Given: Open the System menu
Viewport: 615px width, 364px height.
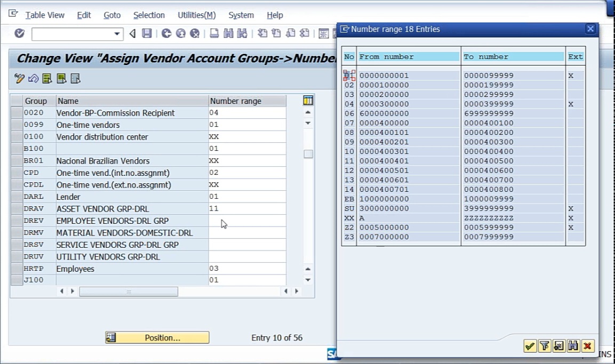Looking at the screenshot, I should pos(241,15).
